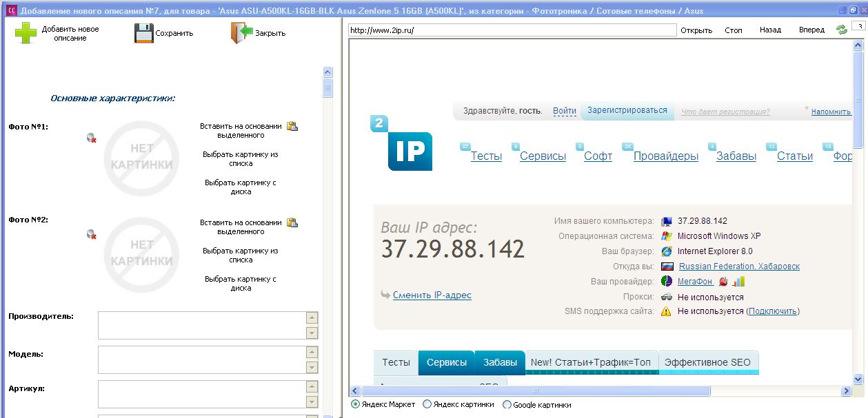Screen dimensions: 868x418
Task: Click the Открыть browser button
Action: tap(696, 30)
